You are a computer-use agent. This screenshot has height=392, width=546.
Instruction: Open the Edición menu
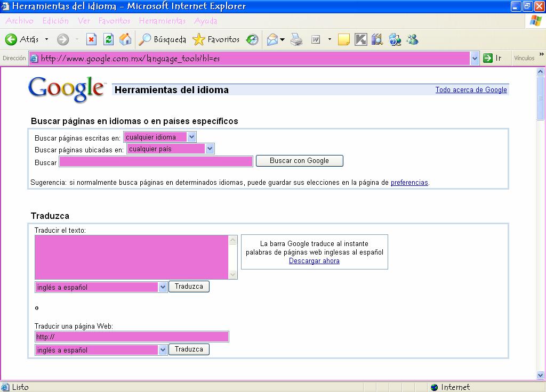pos(55,21)
